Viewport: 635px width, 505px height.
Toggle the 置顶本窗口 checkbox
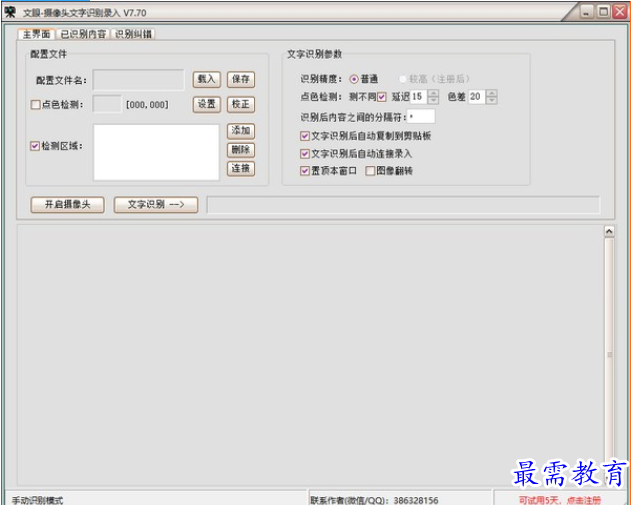pyautogui.click(x=305, y=171)
